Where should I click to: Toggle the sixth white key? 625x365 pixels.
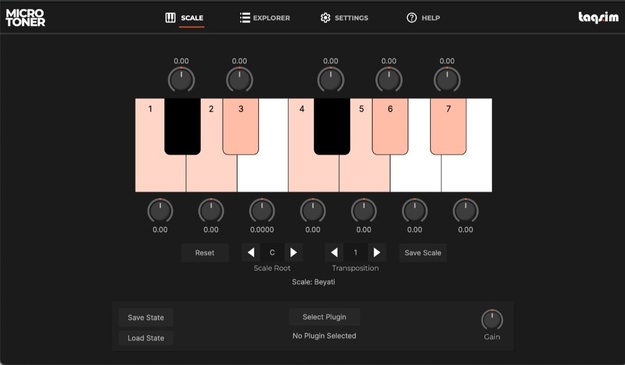point(416,173)
